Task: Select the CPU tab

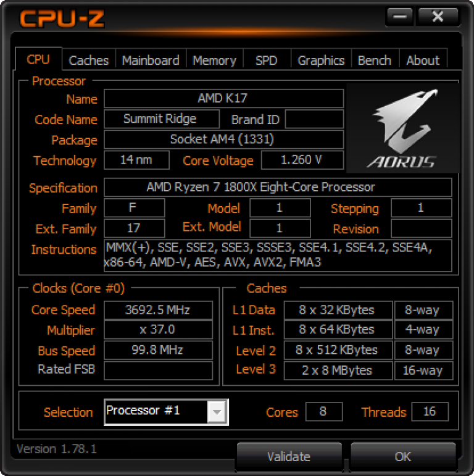Action: 38,59
